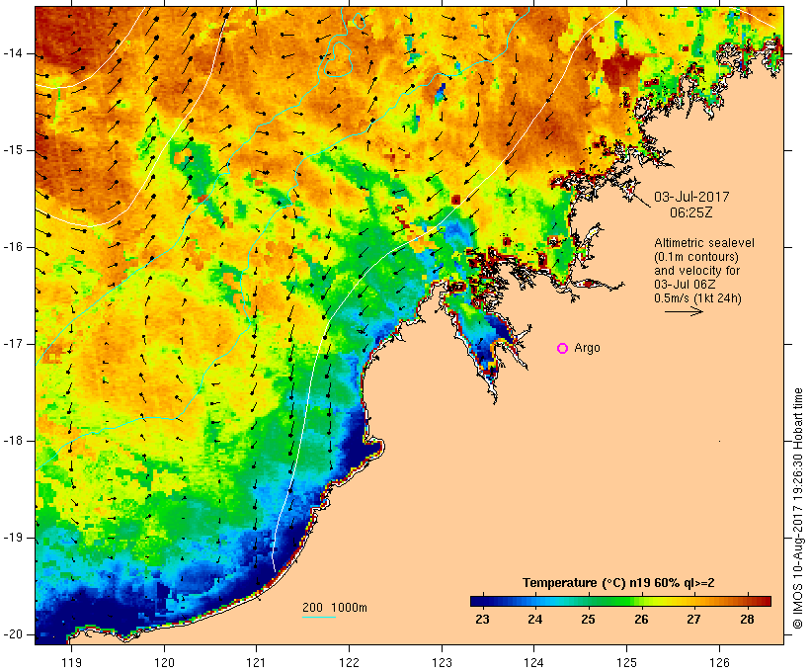
Task: Click the colorbar tick label 24
Action: (535, 620)
